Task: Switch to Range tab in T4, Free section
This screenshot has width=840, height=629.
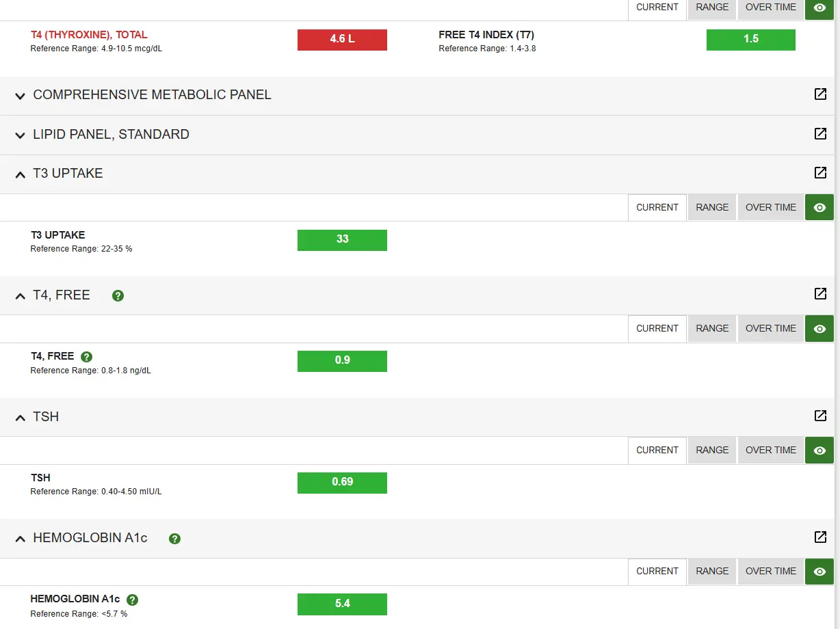Action: point(712,329)
